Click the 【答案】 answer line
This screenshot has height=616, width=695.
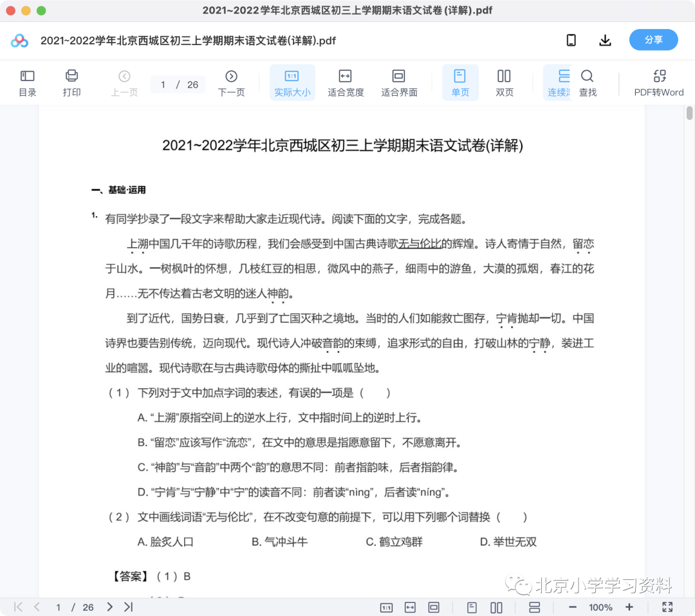coord(150,577)
